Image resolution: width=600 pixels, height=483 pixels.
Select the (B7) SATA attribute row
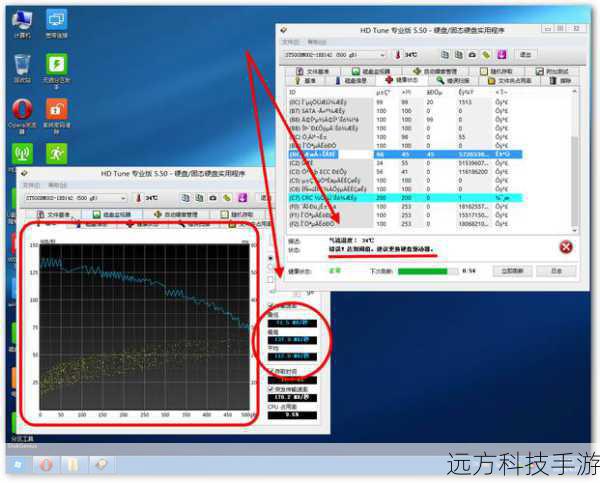tap(405, 111)
